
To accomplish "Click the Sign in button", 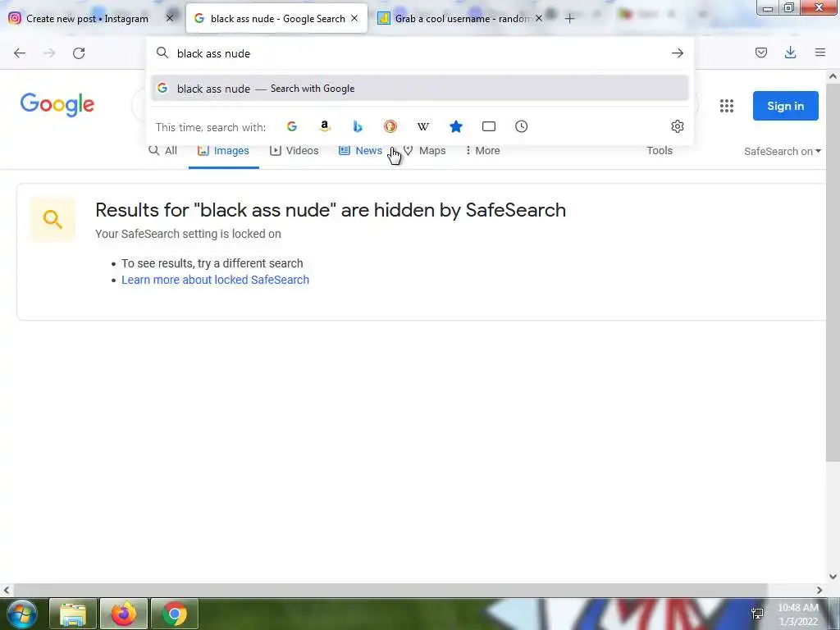I will [785, 106].
